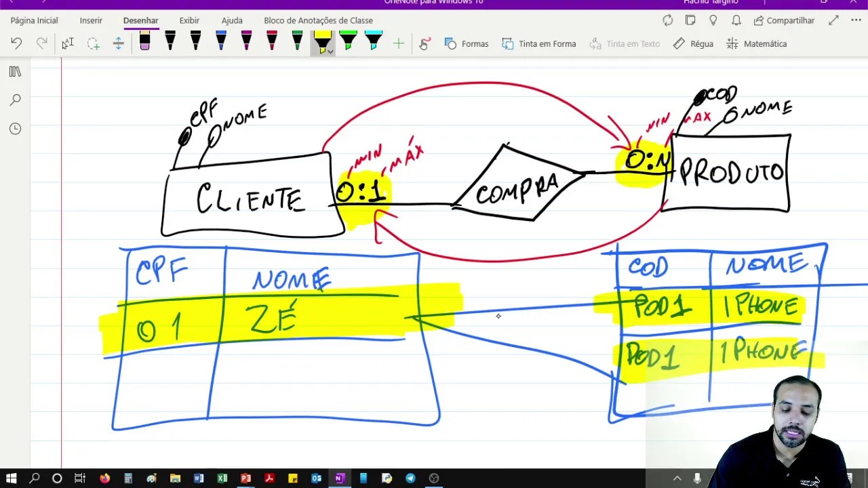Click the OneNote taskbar icon
Screen dimensions: 868x488
tap(340, 479)
